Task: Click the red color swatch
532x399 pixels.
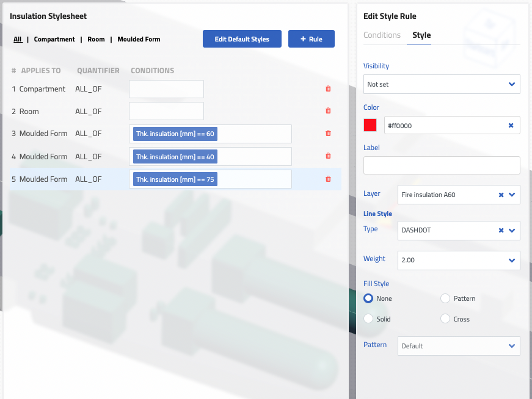Action: [368, 125]
